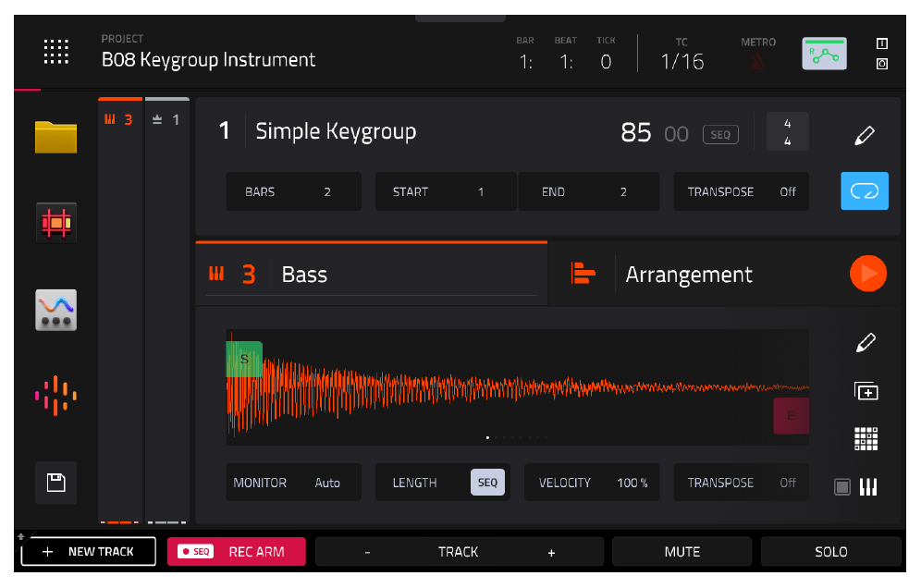Click the BEAT position value

coord(566,61)
